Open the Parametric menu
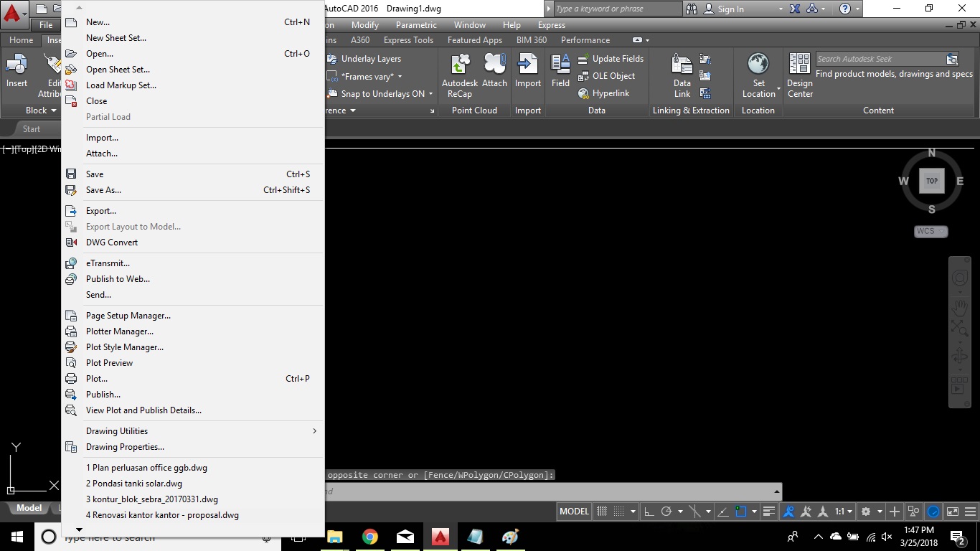Viewport: 980px width, 551px height. coord(416,25)
